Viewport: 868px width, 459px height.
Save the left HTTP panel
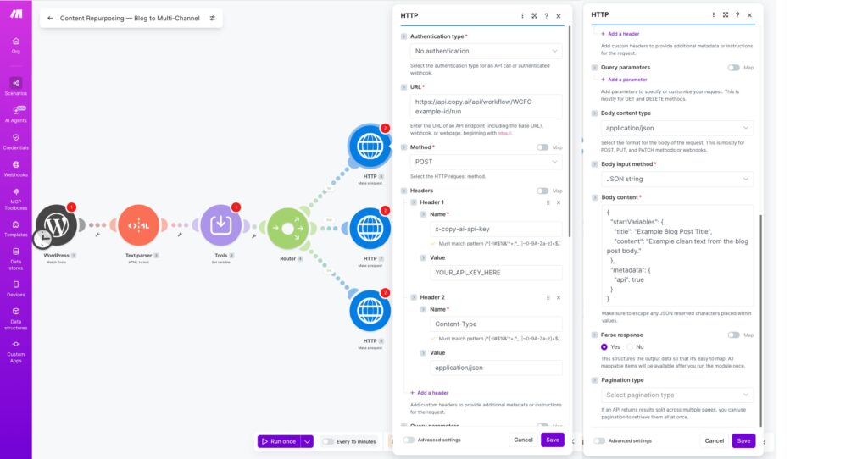click(x=553, y=440)
